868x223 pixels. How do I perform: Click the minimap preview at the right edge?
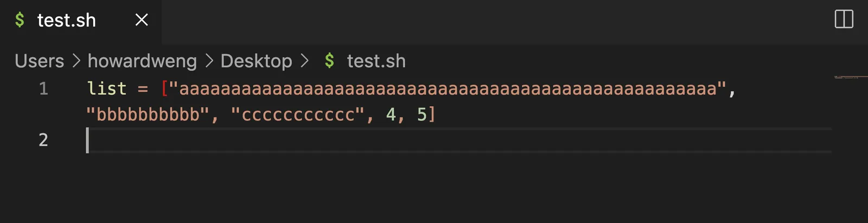[x=850, y=78]
